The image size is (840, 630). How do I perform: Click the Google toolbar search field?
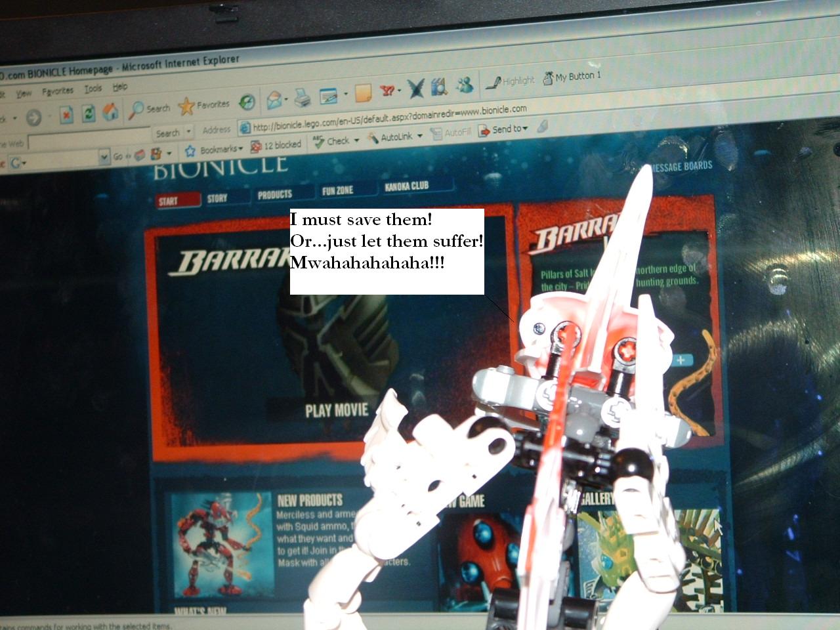point(62,159)
